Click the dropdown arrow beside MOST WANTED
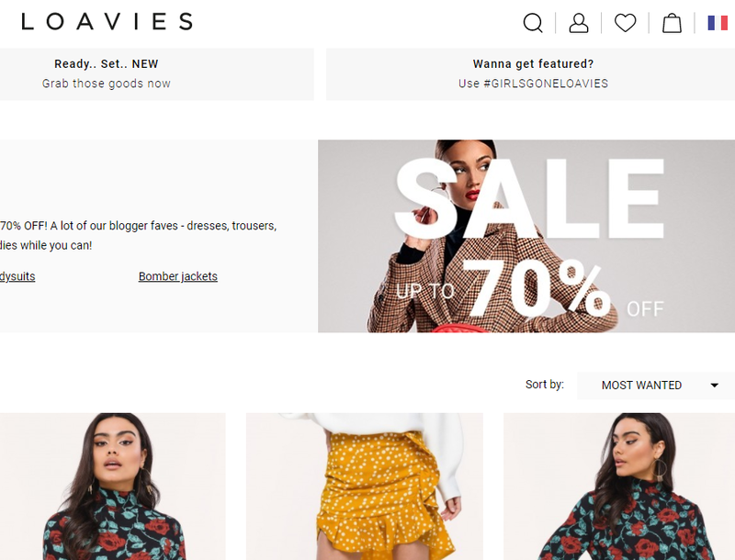 tap(715, 386)
